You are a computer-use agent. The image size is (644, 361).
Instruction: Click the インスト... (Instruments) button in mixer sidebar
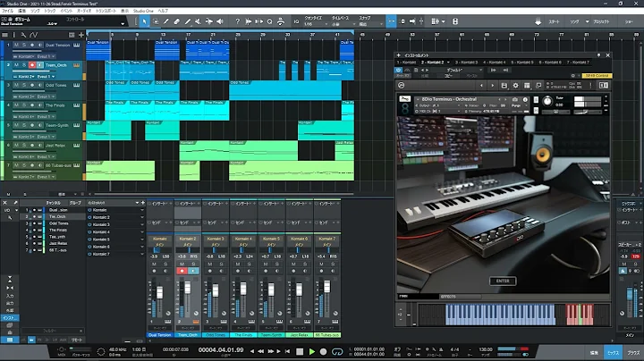click(x=10, y=318)
